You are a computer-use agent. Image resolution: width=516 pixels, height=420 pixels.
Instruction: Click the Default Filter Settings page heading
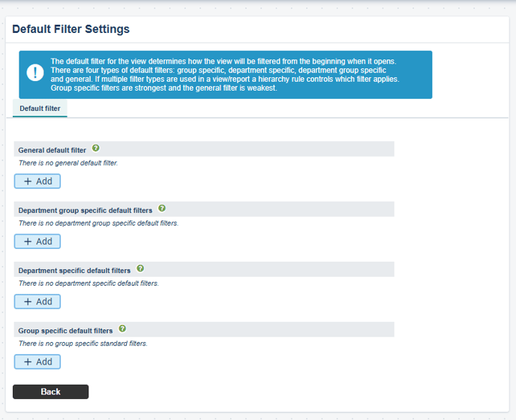tap(70, 29)
